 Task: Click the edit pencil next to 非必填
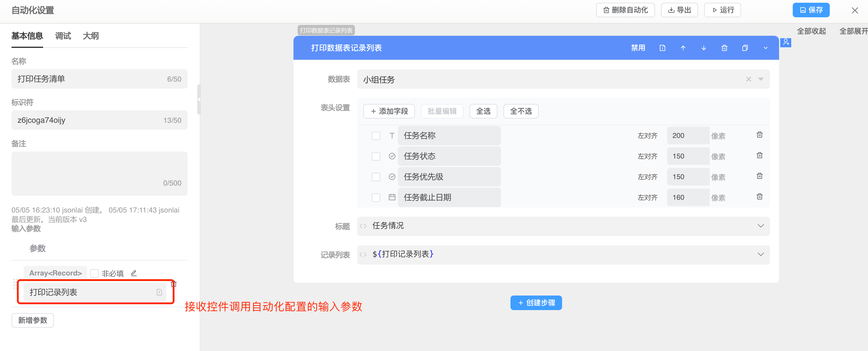(x=134, y=273)
